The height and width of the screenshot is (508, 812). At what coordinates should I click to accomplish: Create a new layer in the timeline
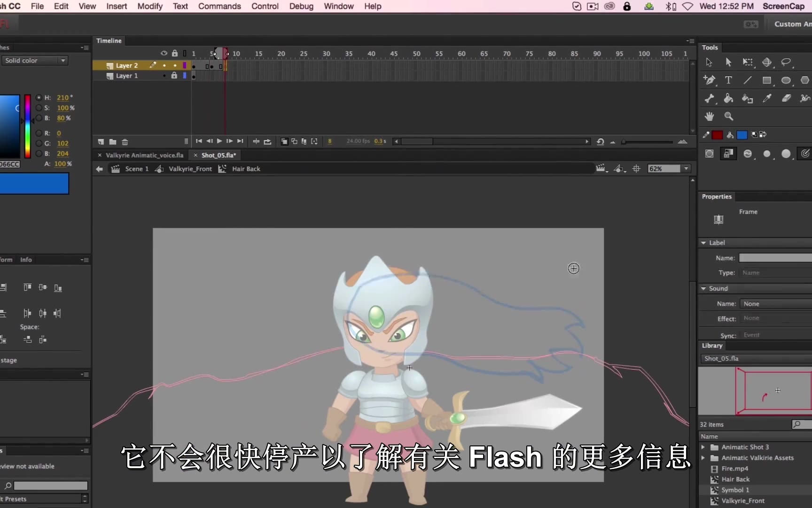pyautogui.click(x=101, y=142)
